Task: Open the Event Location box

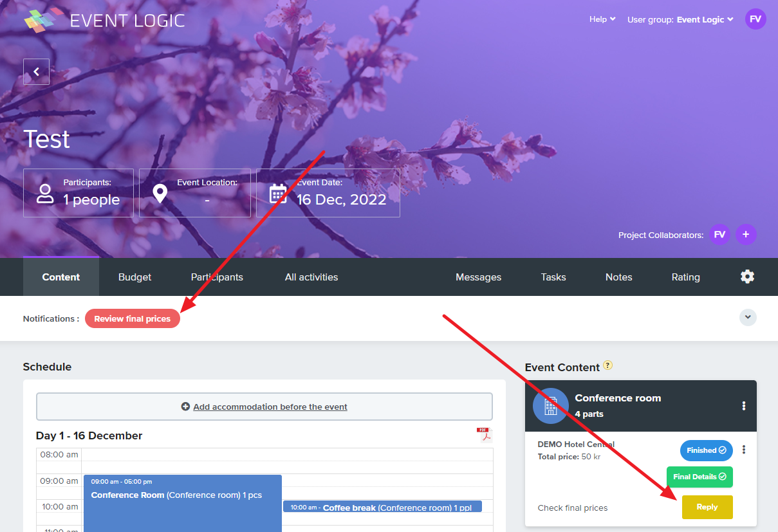Action: point(195,193)
